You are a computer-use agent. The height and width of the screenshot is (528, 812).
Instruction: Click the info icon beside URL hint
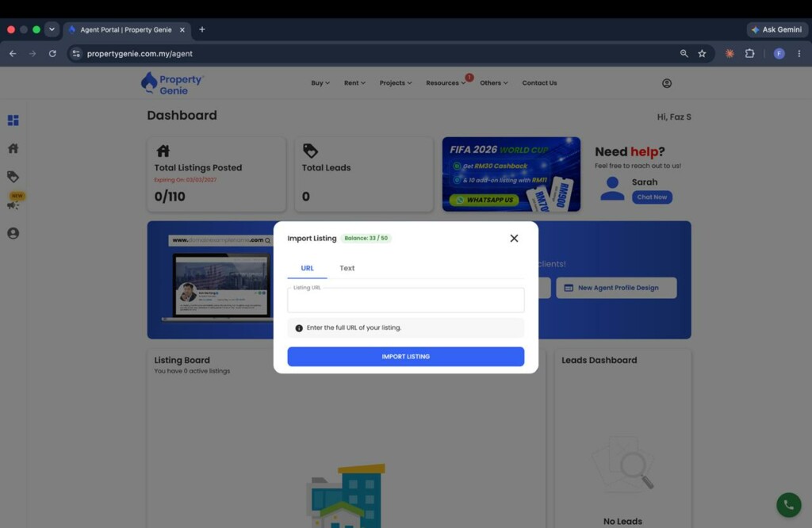299,328
